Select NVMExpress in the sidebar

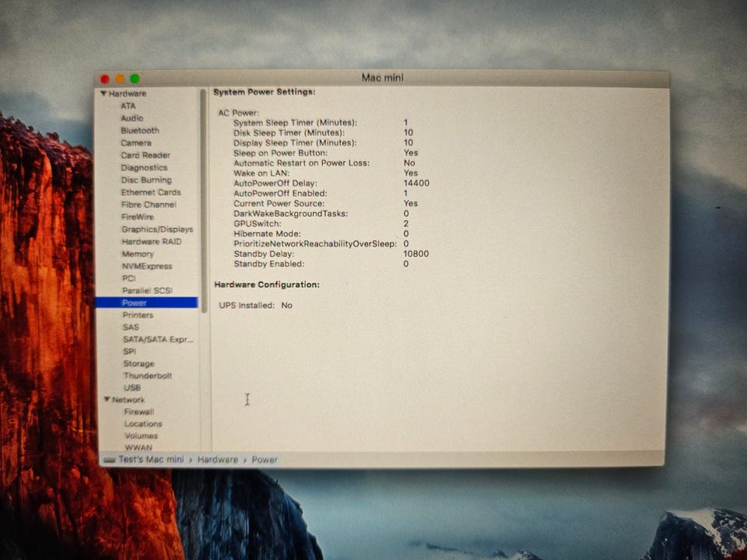(x=147, y=266)
